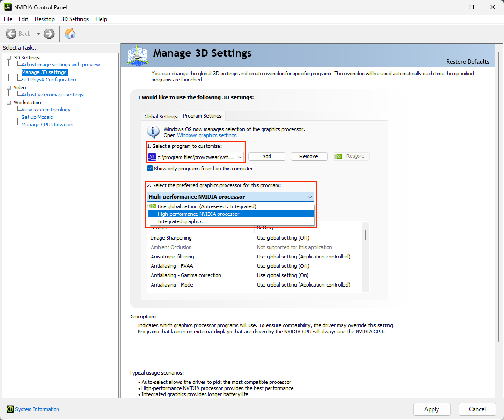
Task: Open the 3D Settings menu
Action: 75,19
